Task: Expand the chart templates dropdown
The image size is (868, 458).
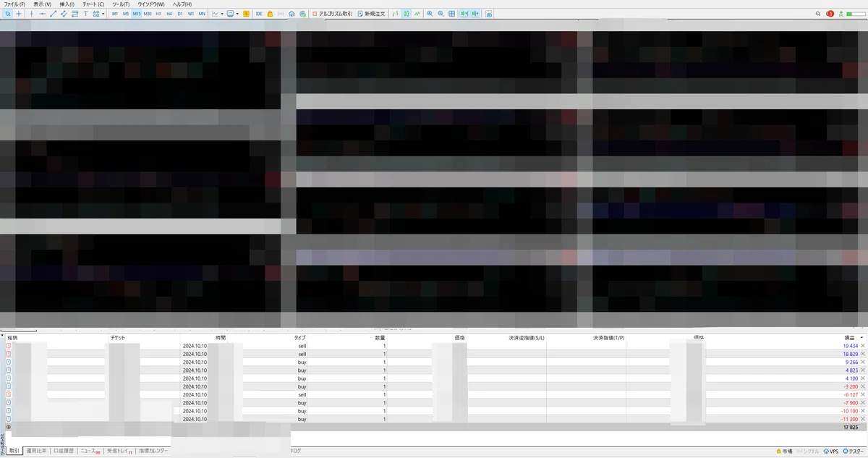Action: click(238, 14)
